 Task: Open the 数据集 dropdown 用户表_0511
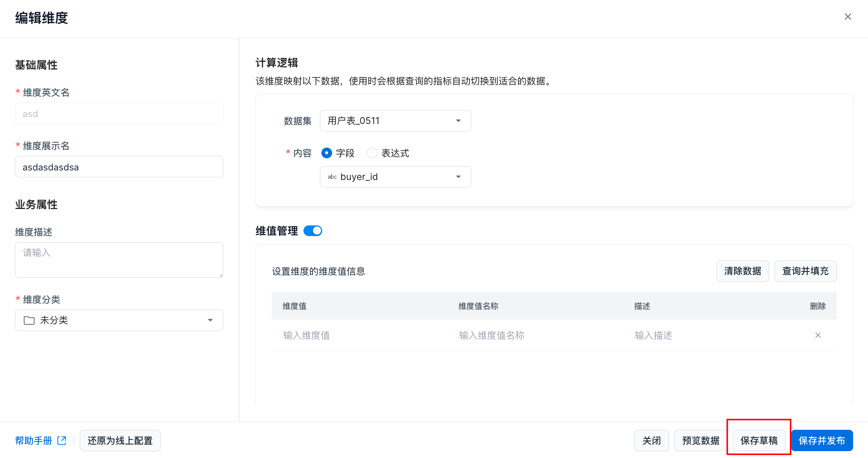click(x=395, y=121)
